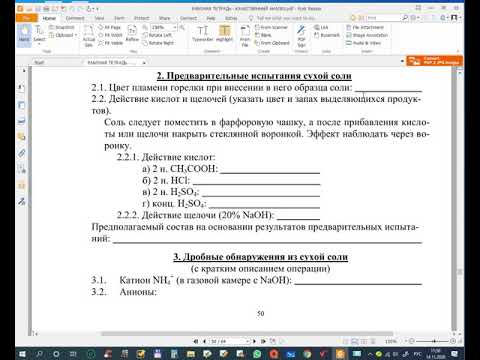Insert a File Attachment
The width and height of the screenshot is (480, 360).
click(365, 27)
